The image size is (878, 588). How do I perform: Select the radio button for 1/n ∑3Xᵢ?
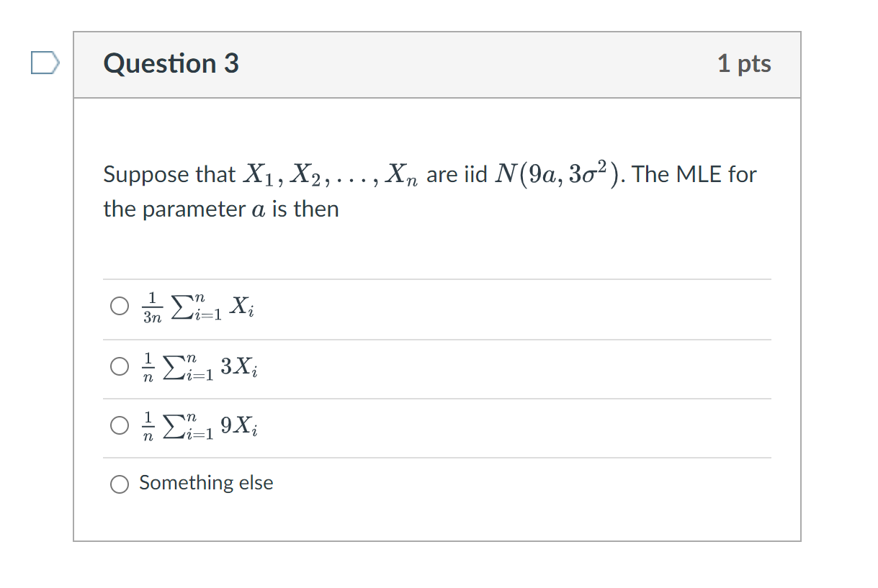(120, 366)
